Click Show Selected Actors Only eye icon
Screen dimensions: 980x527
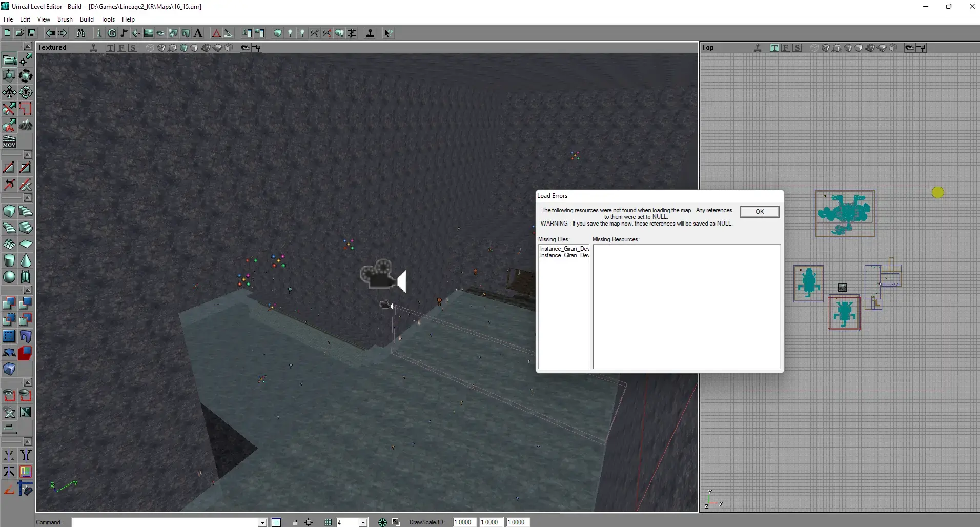(9, 396)
